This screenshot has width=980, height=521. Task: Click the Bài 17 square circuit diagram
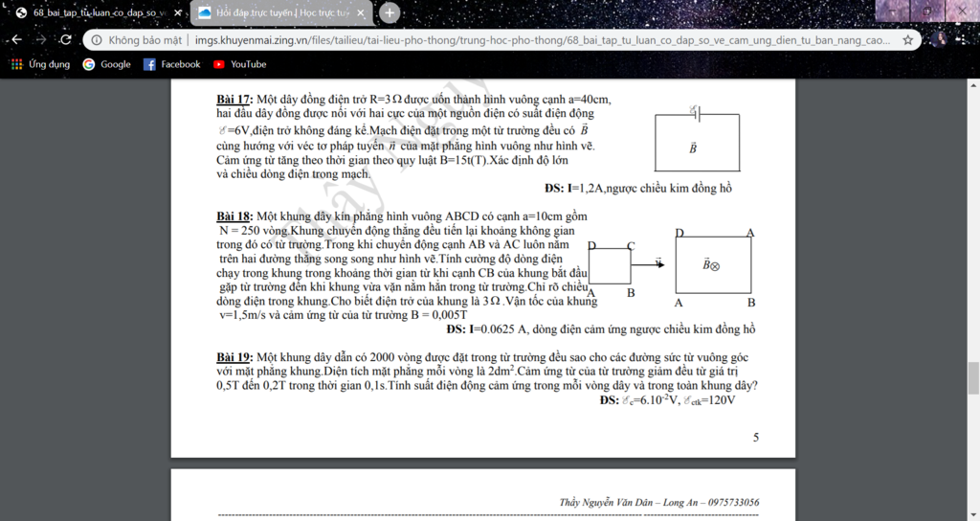(697, 139)
